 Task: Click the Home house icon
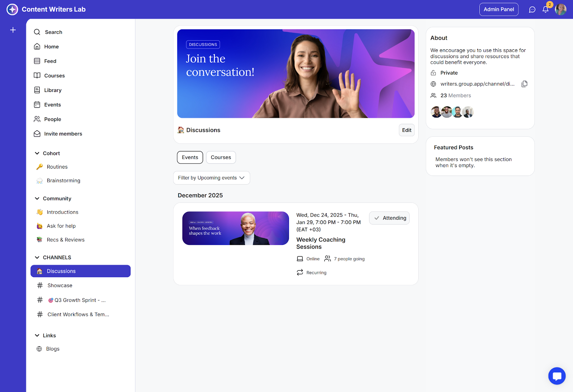pyautogui.click(x=37, y=47)
